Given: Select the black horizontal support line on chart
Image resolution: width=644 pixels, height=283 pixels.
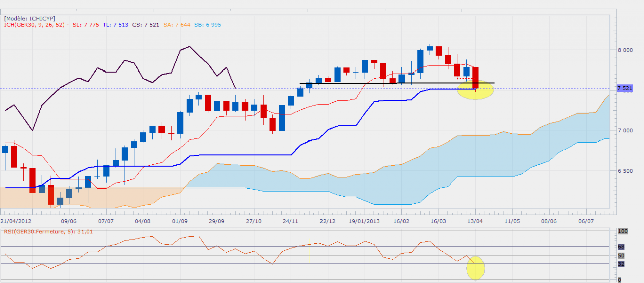Looking at the screenshot, I should click(x=397, y=83).
